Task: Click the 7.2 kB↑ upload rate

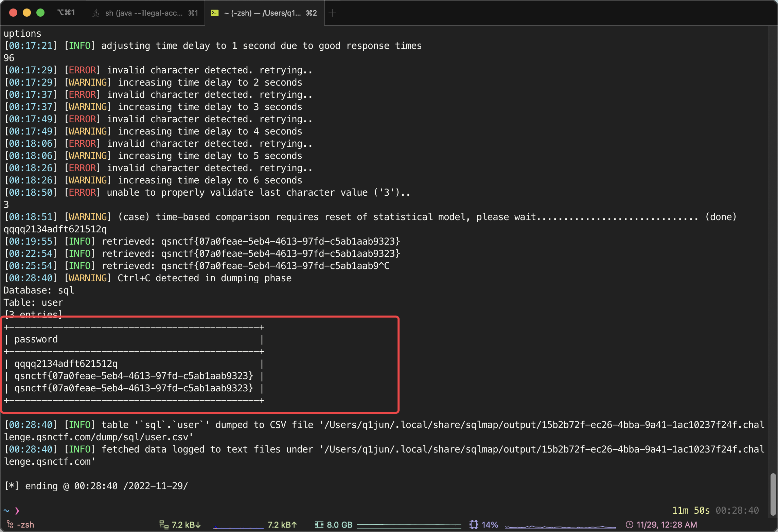Action: click(282, 525)
